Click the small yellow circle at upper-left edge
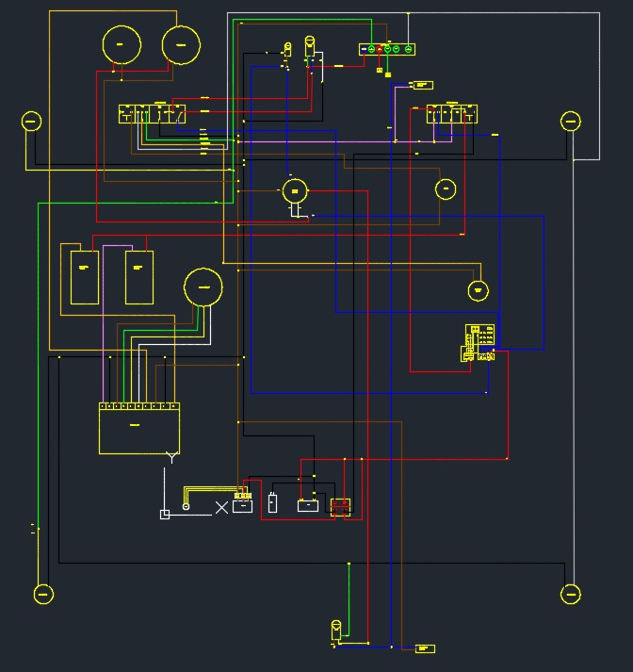 pos(31,121)
